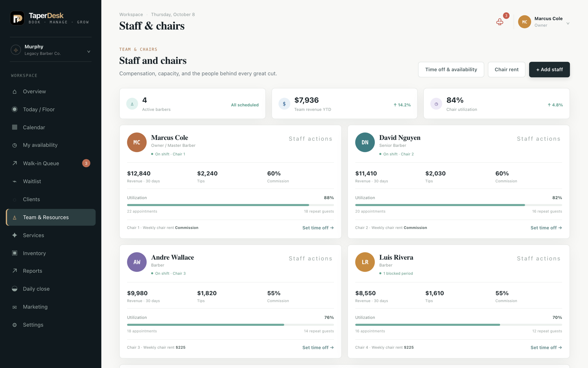Image resolution: width=588 pixels, height=368 pixels.
Task: Click the TaperDesk logo icon
Action: click(x=17, y=18)
